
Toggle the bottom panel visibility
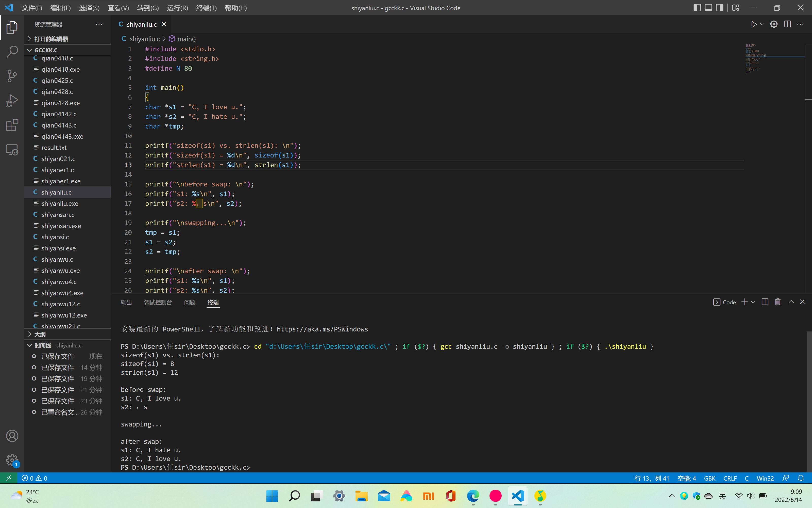click(x=708, y=7)
